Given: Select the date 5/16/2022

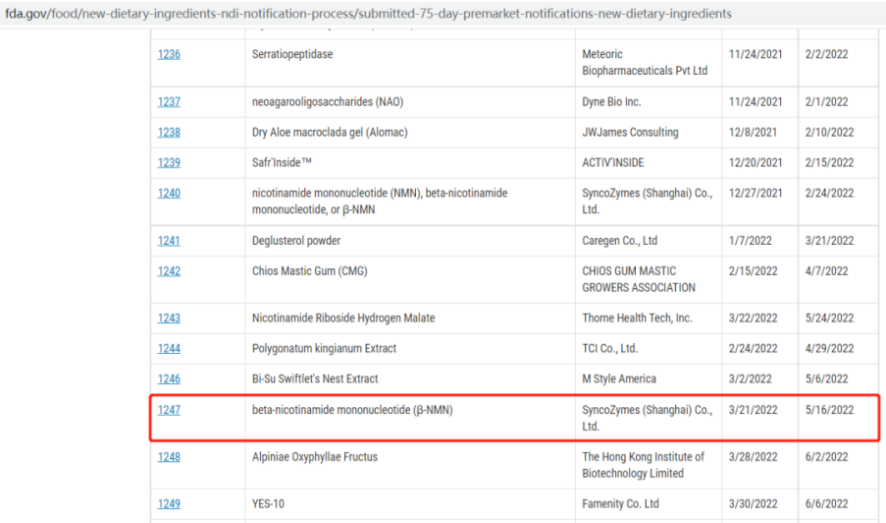Looking at the screenshot, I should tap(829, 410).
